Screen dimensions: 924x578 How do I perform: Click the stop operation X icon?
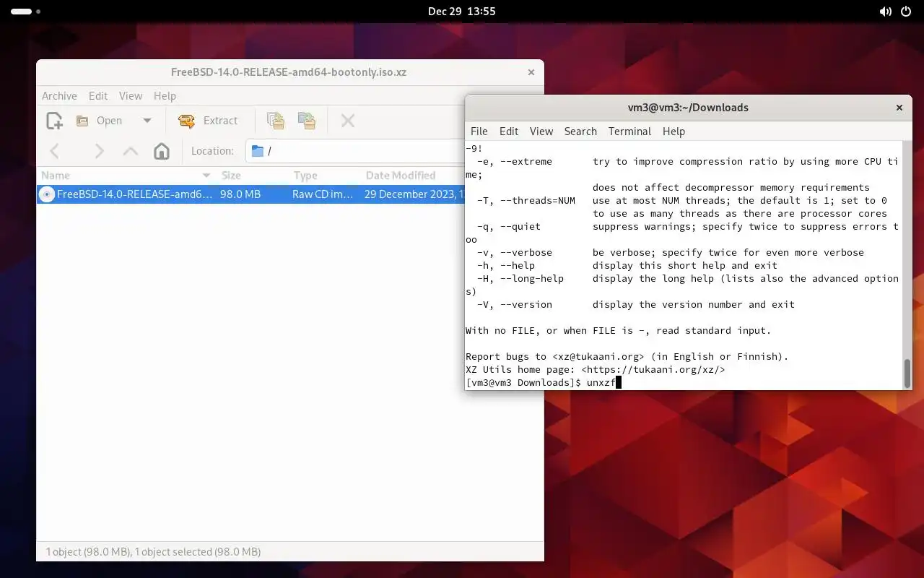(x=347, y=121)
